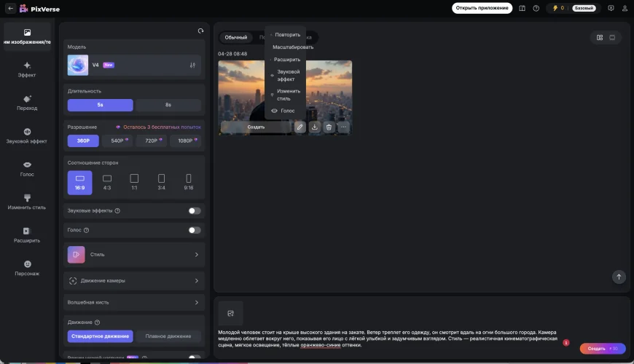Click the reset refresh icon in settings panel
Screen dimensions: 634x364
[200, 31]
